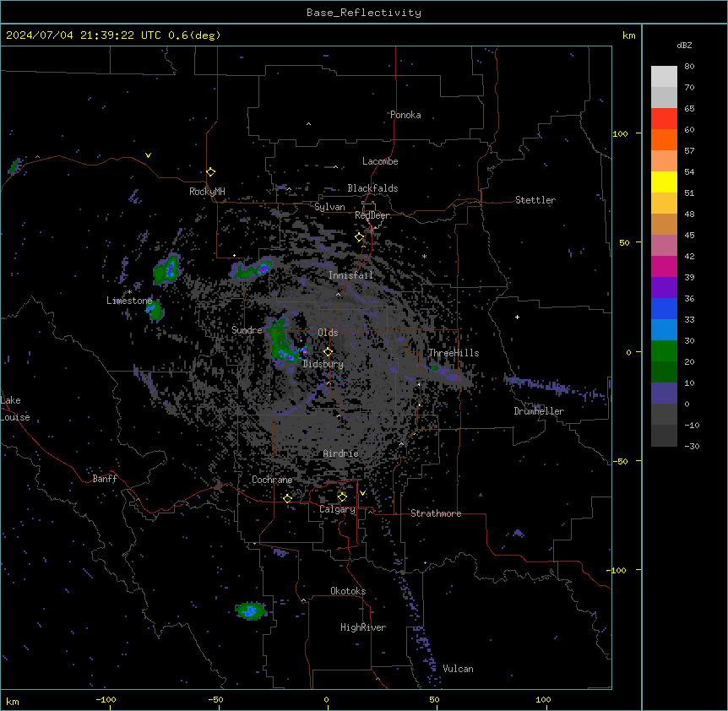728x711 pixels.
Task: Click the green storm cell southwest of Okotoks
Action: coord(251,611)
